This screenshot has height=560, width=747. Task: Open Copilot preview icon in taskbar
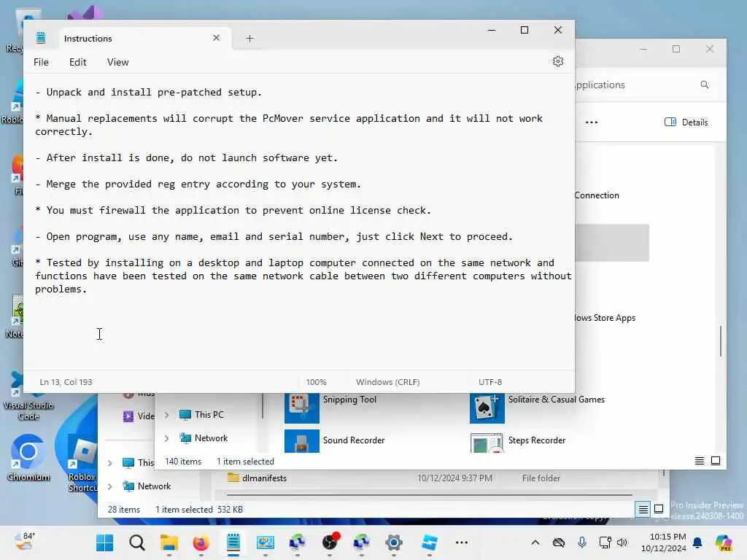tap(724, 542)
